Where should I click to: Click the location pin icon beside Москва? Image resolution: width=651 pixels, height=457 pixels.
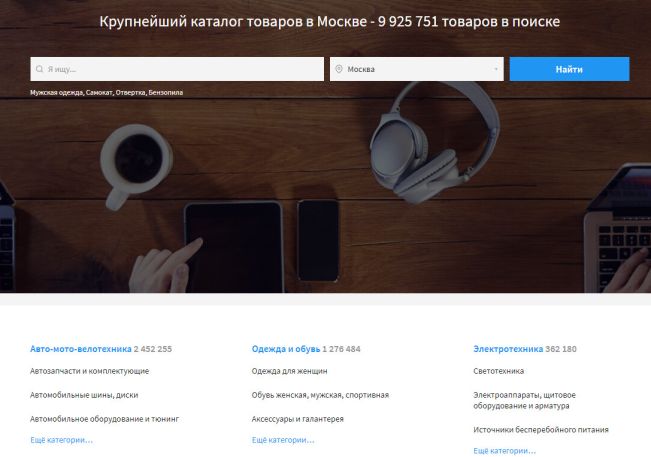click(x=339, y=69)
